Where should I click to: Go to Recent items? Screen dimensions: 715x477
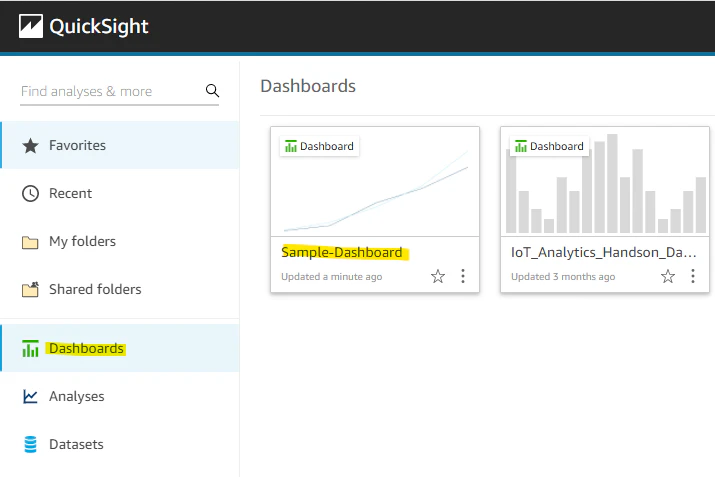[119, 193]
